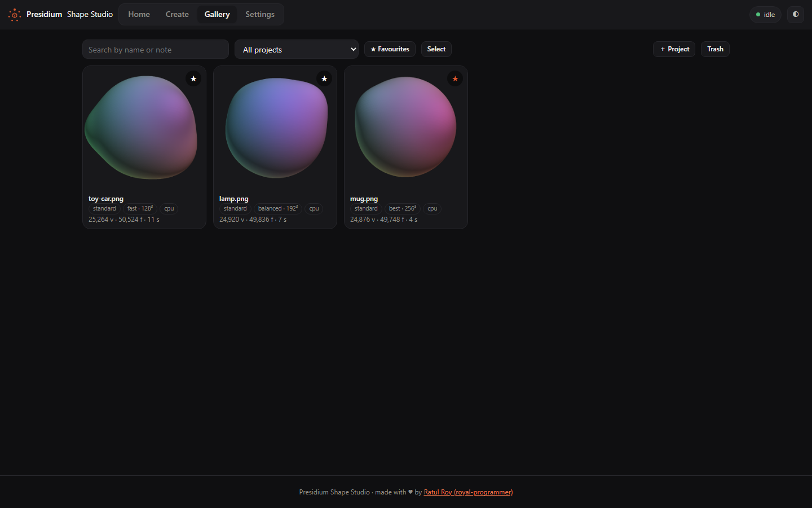The width and height of the screenshot is (812, 508).
Task: Click the idle status indicator
Action: pos(765,15)
